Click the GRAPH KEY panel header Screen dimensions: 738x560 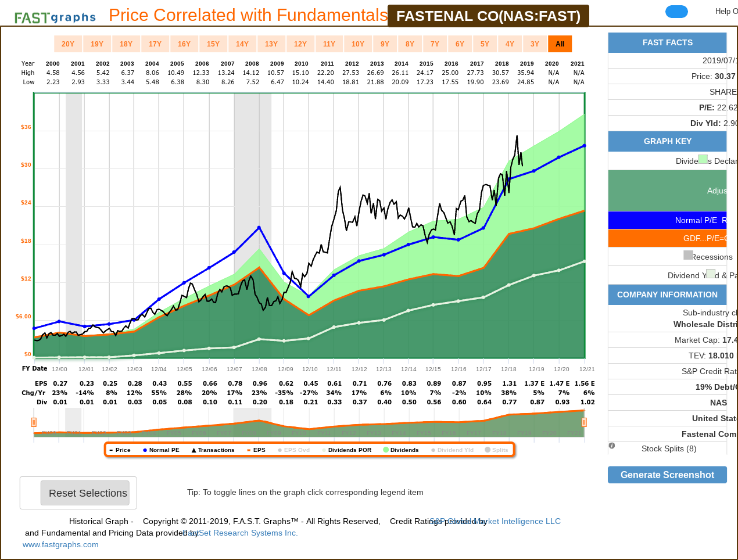667,141
